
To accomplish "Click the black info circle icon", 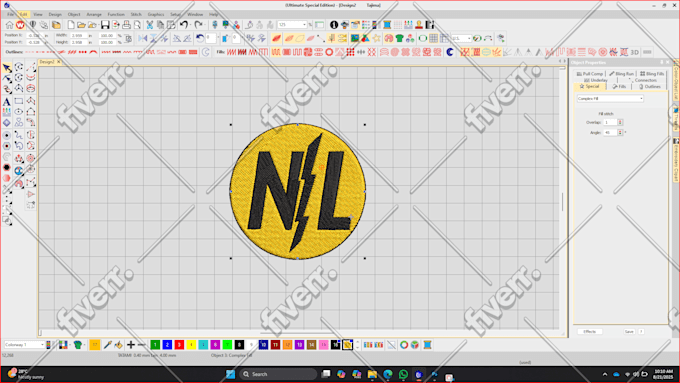I will pos(333,25).
